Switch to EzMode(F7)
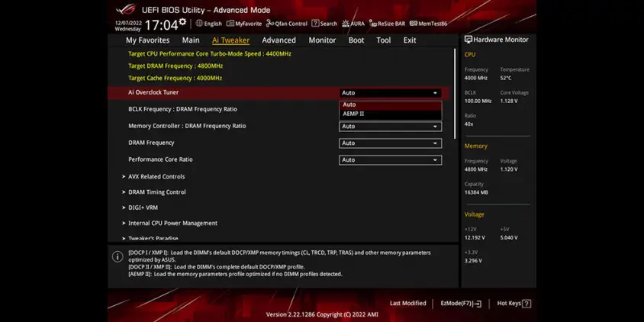The height and width of the screenshot is (322, 644). click(x=460, y=304)
